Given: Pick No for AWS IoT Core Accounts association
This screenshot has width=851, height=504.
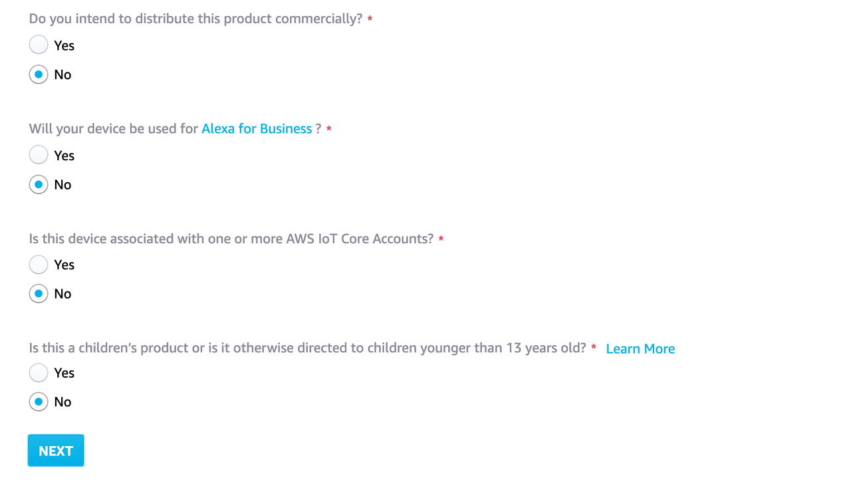Looking at the screenshot, I should (39, 293).
